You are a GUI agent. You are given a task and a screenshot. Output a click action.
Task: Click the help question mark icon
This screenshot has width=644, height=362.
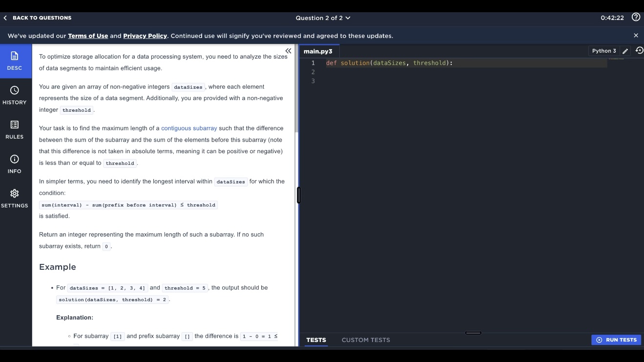click(x=636, y=18)
